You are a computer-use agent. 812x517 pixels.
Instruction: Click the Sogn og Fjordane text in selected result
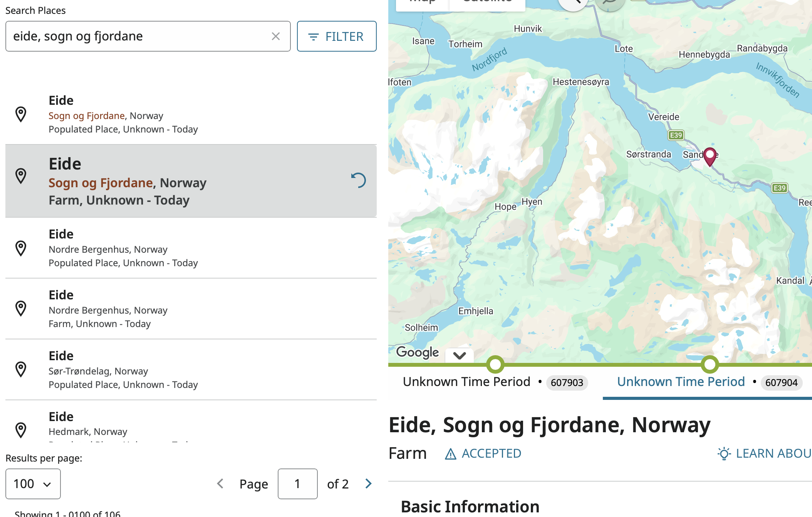[101, 183]
